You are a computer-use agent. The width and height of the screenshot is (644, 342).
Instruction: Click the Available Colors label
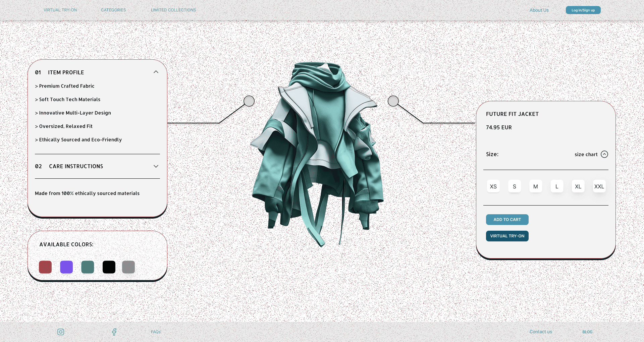click(x=66, y=244)
